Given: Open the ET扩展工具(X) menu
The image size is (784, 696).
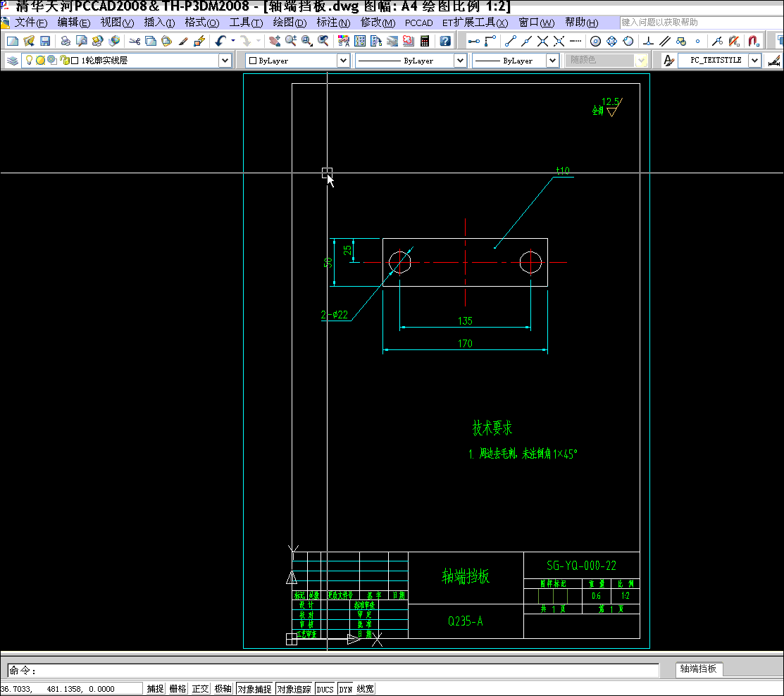Looking at the screenshot, I should coord(475,23).
